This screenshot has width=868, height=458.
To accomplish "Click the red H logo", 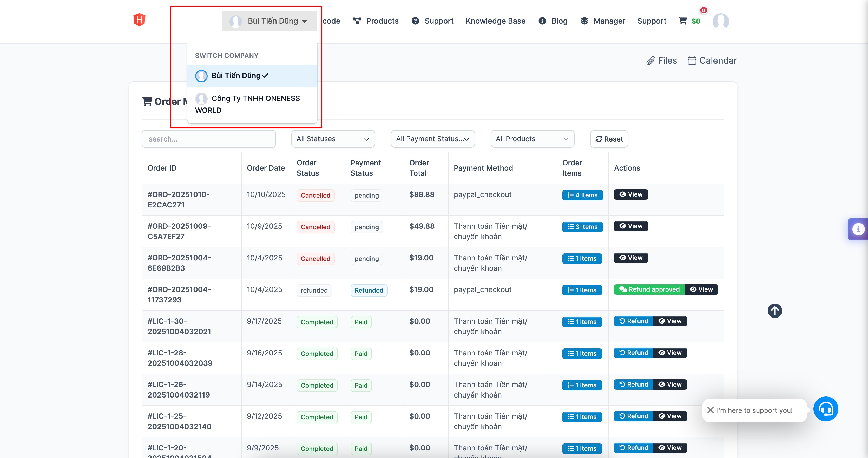I will tap(140, 20).
